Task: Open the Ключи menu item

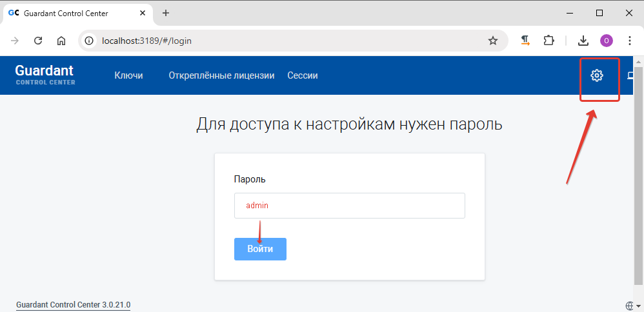Action: click(128, 75)
